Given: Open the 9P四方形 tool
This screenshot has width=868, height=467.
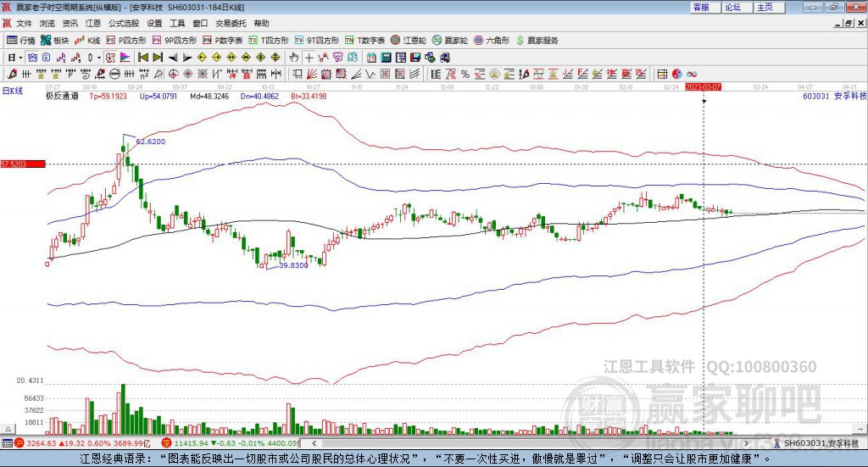Looking at the screenshot, I should click(175, 41).
